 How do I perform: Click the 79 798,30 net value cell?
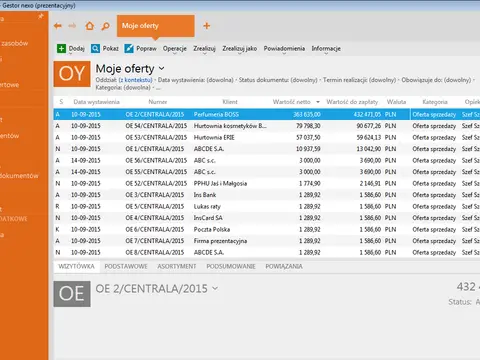(x=308, y=126)
